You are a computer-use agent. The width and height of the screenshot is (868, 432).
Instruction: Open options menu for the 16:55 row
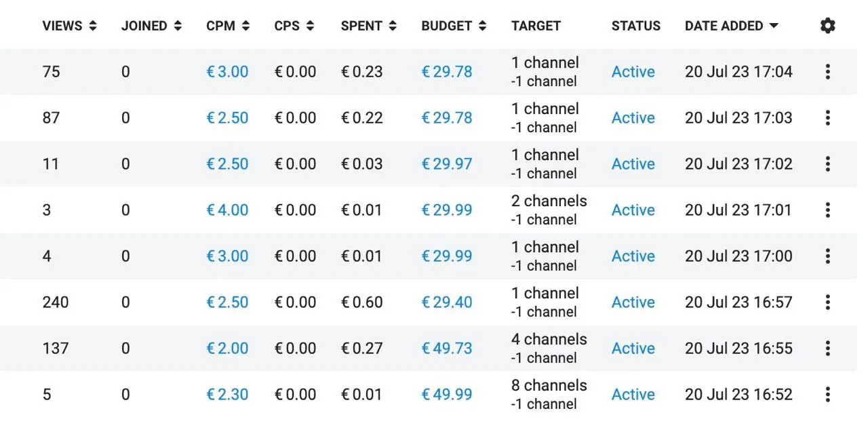827,349
